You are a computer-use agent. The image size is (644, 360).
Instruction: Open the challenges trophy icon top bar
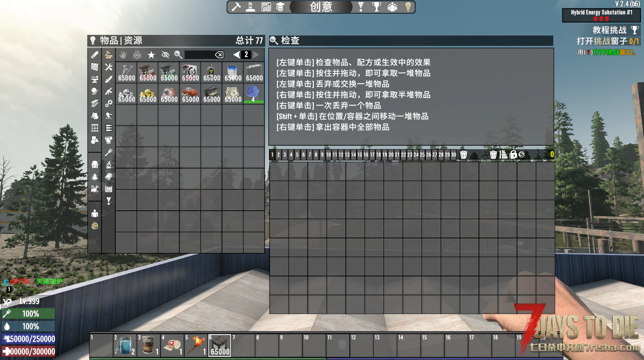tap(376, 7)
